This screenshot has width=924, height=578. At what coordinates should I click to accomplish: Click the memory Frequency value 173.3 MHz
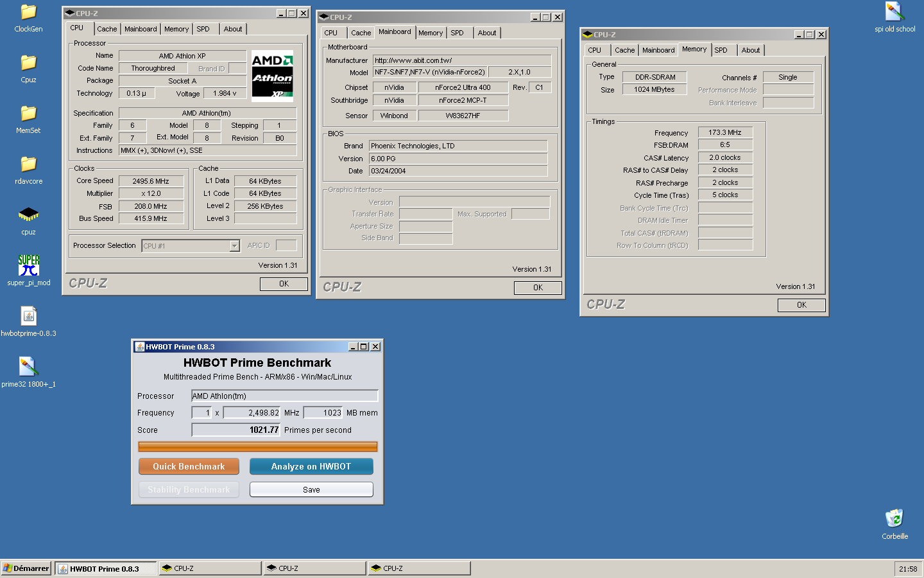click(725, 132)
